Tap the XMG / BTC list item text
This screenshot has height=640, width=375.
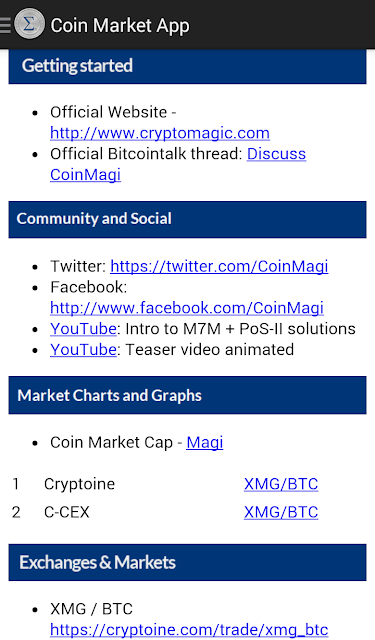91,609
